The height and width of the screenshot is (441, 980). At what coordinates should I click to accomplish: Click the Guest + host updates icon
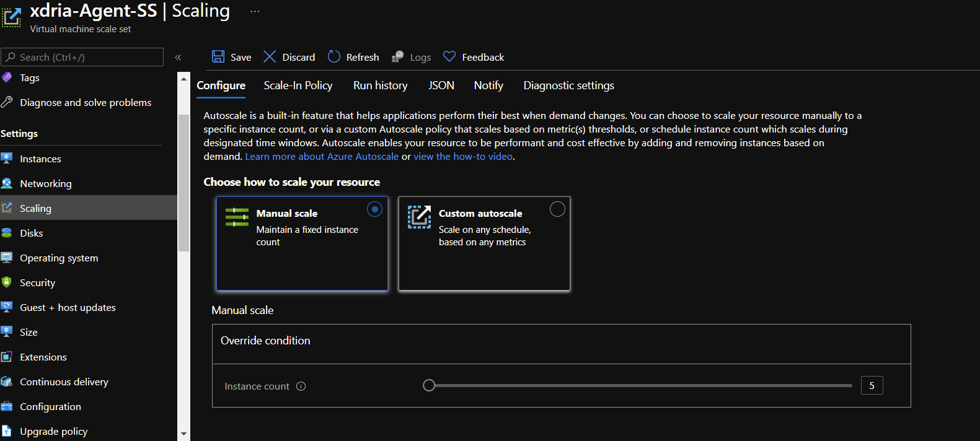7,307
